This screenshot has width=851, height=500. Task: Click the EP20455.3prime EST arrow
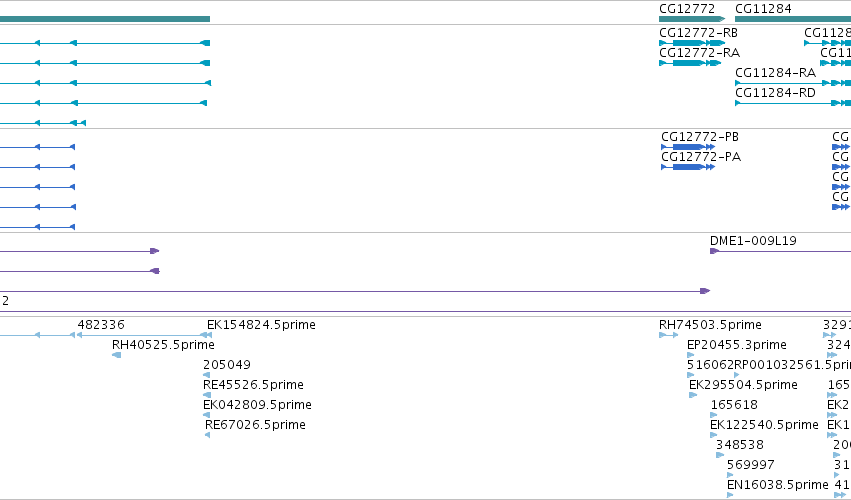point(690,355)
